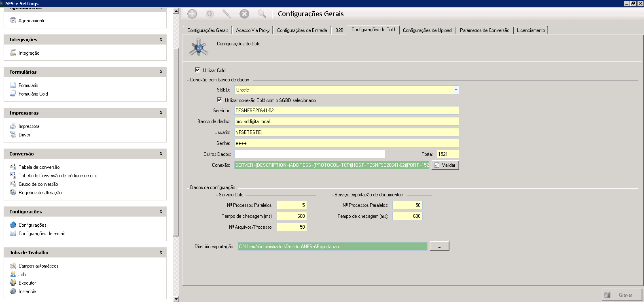This screenshot has width=644, height=302.
Task: Collapse the Formulários sidebar section
Action: click(x=161, y=72)
